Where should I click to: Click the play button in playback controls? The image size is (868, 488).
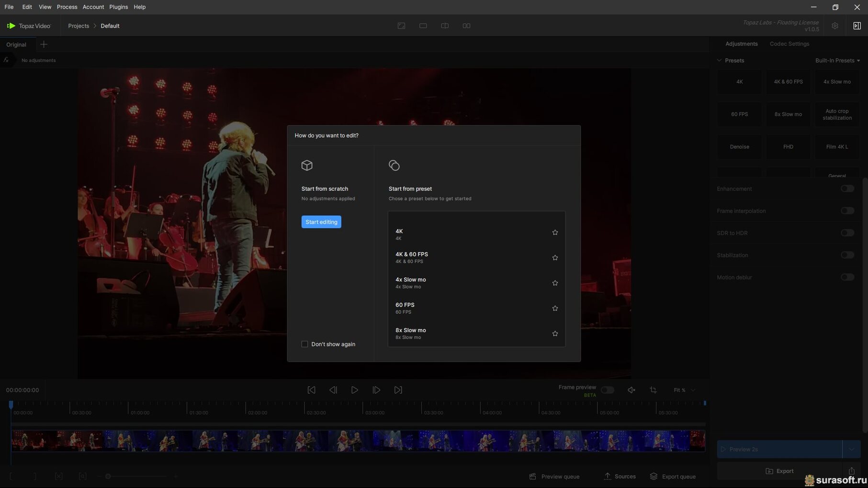point(354,390)
